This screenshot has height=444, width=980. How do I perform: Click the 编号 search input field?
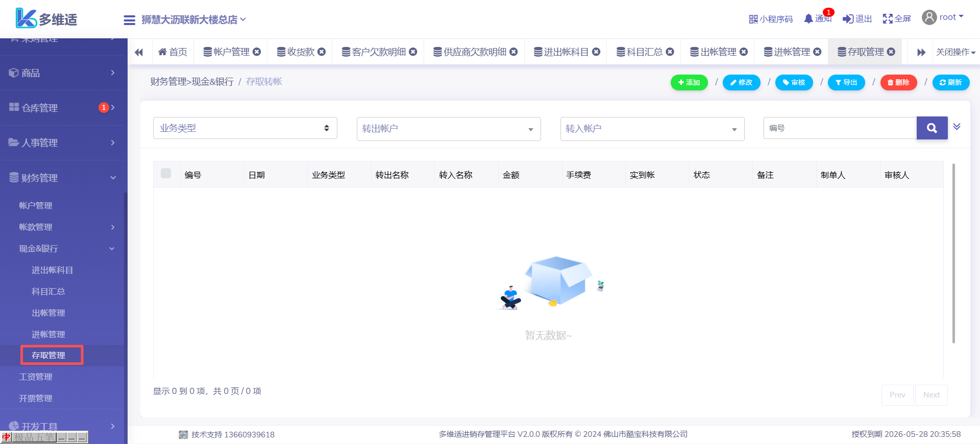840,128
